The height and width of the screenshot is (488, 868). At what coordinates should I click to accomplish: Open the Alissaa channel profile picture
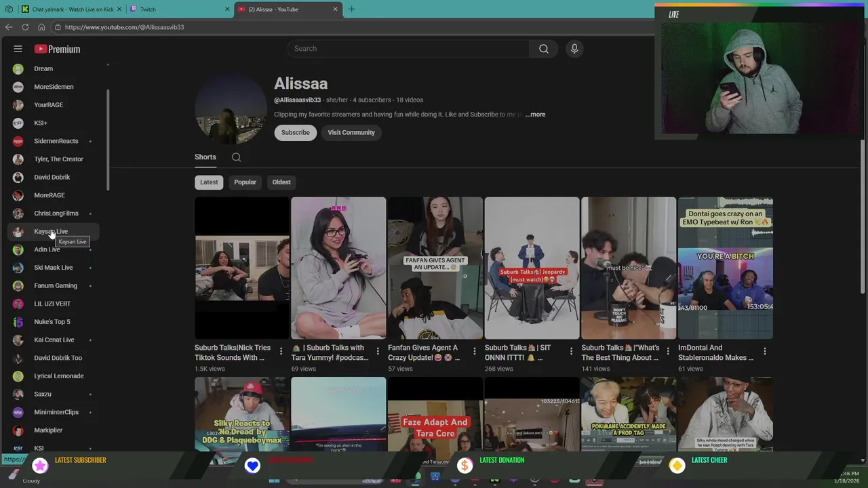[x=230, y=108]
